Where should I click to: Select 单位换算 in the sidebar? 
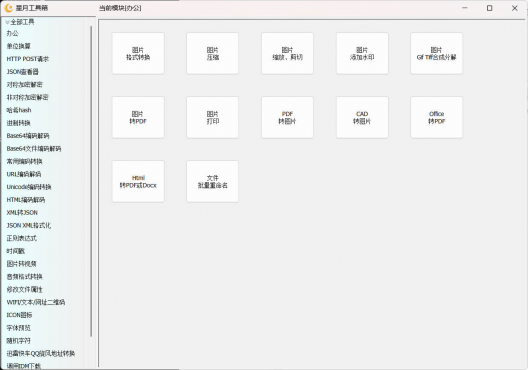tap(19, 46)
